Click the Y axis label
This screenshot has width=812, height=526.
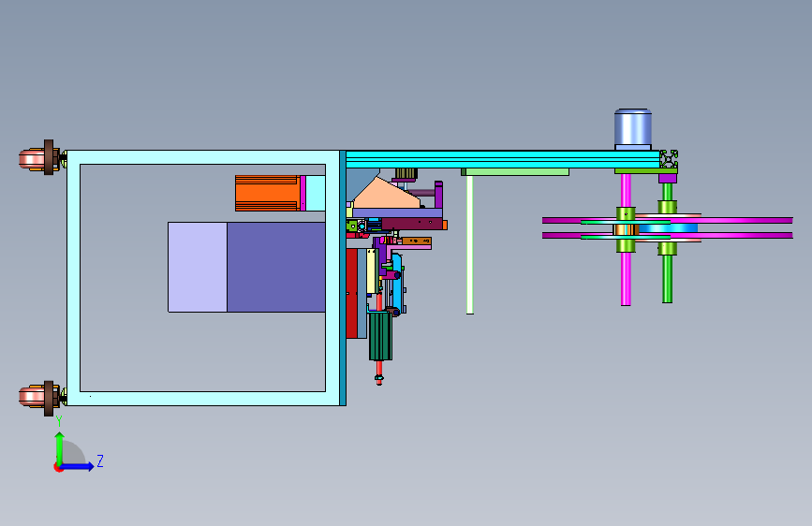pyautogui.click(x=59, y=421)
